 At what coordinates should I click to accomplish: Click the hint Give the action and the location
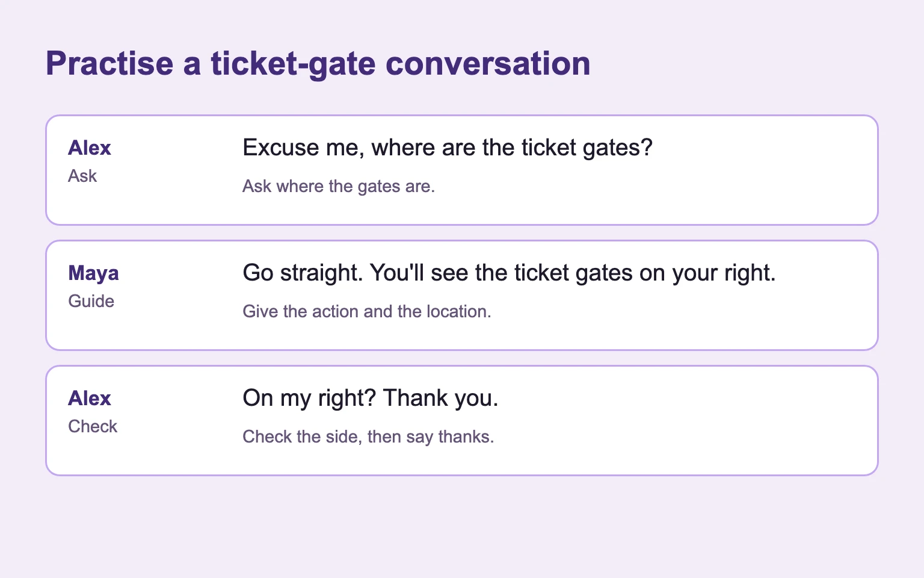(x=367, y=312)
